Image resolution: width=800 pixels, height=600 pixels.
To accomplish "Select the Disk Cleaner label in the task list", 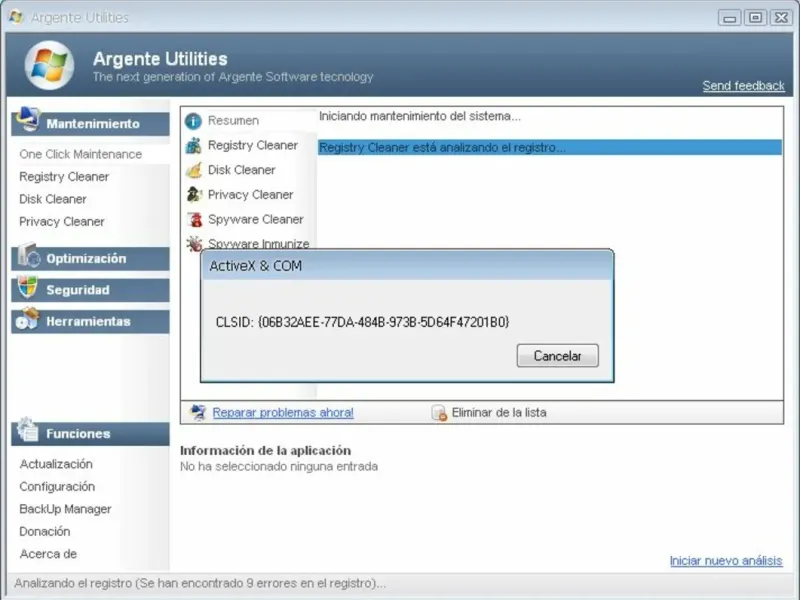I will 241,169.
